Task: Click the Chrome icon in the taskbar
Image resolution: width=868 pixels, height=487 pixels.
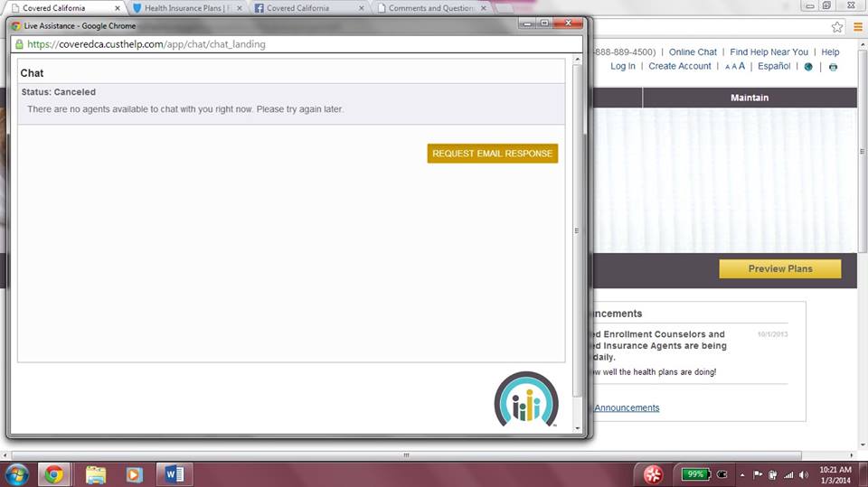Action: [53, 475]
